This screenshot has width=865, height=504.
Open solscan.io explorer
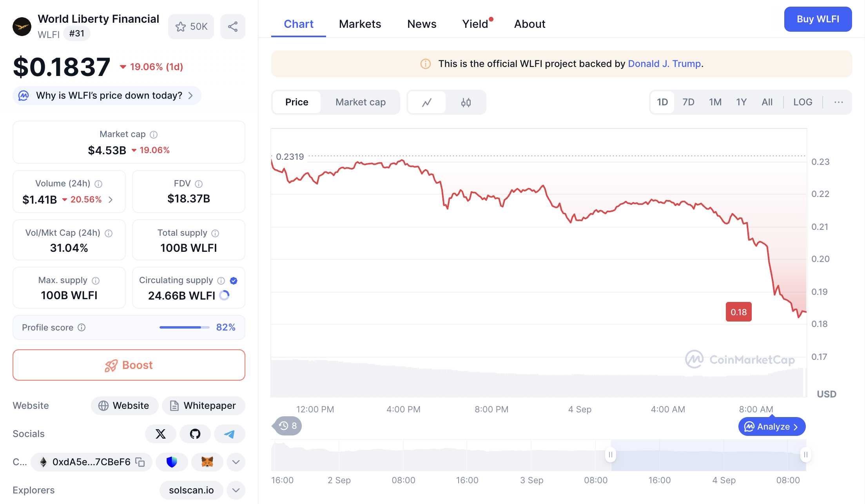(x=191, y=490)
